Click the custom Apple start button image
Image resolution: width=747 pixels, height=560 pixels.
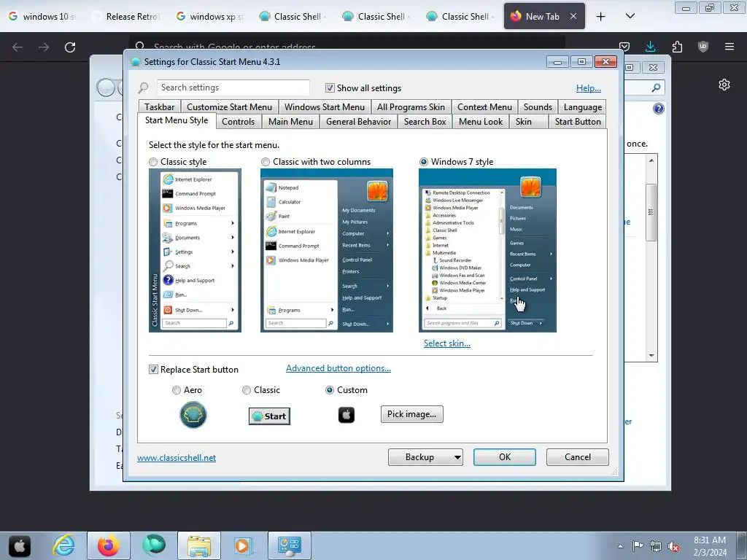pyautogui.click(x=347, y=415)
